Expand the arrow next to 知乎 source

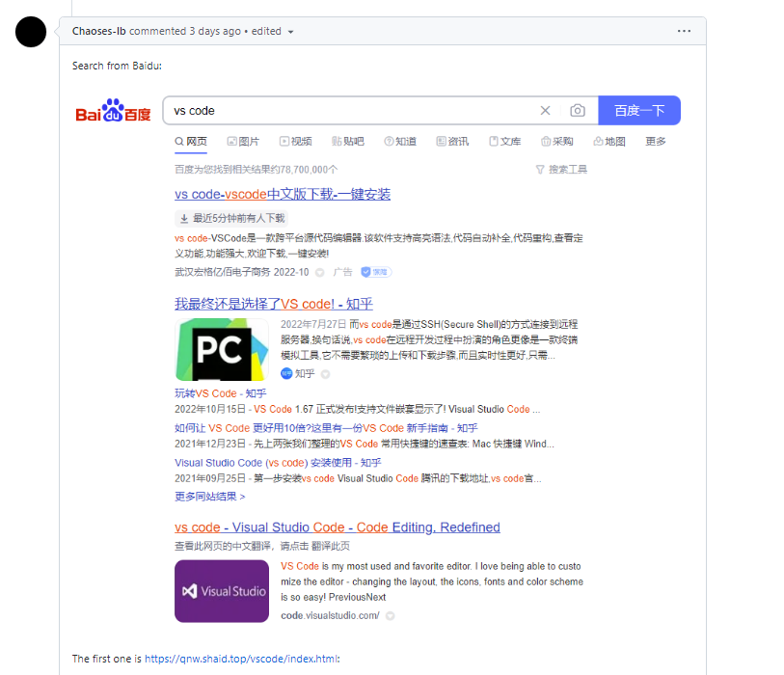326,374
